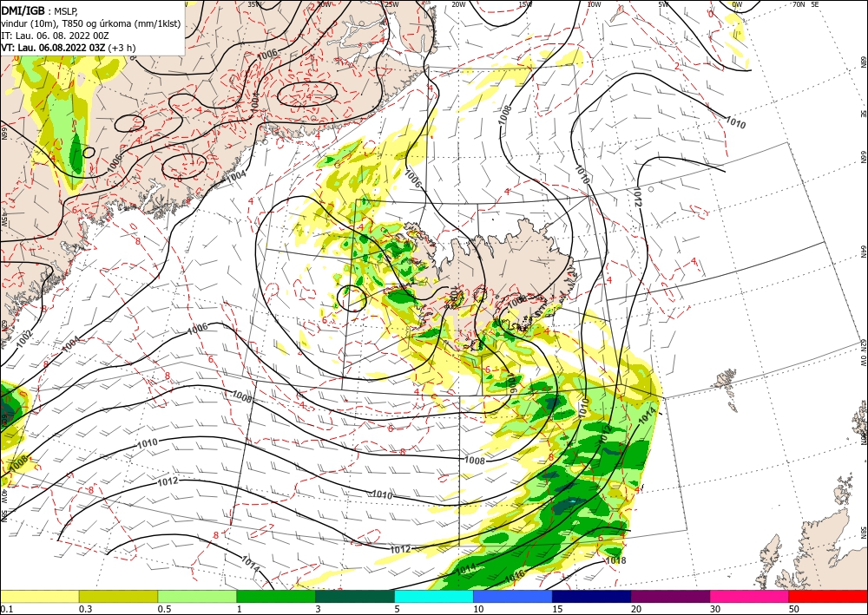Screen dimensions: 868x615
Task: Click the "20" legend scale value
Action: tap(636, 609)
